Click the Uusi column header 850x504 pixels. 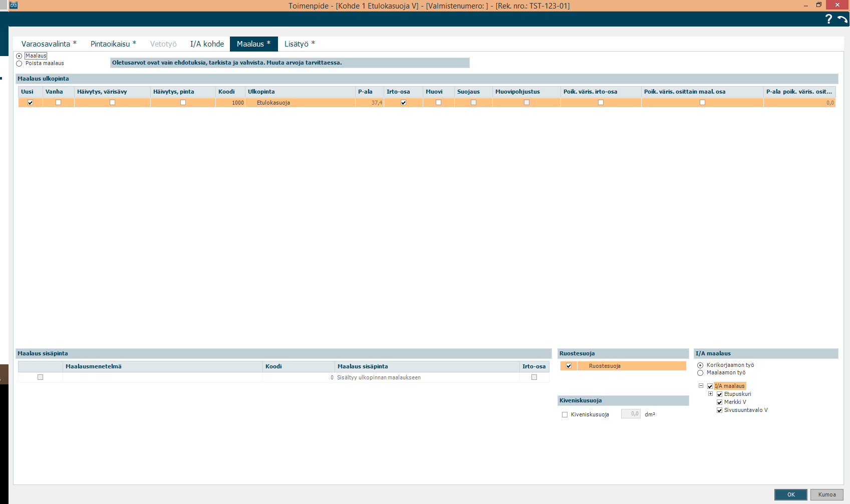pos(31,92)
